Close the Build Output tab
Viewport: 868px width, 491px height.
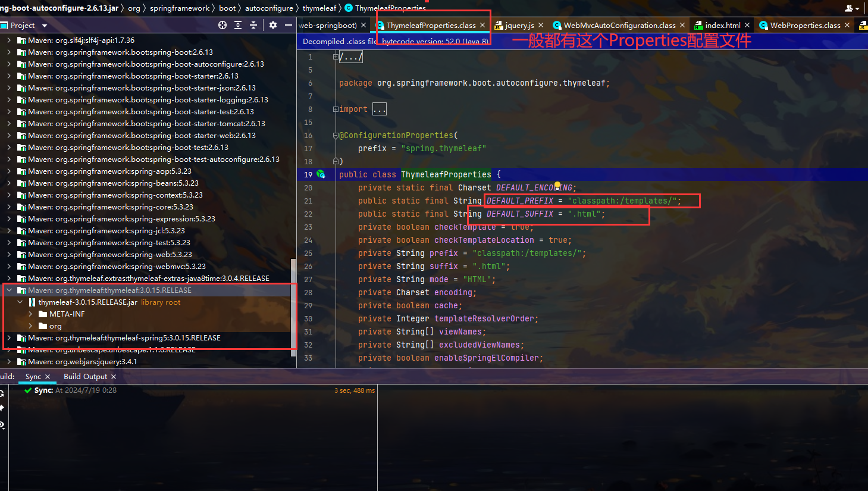pos(114,377)
